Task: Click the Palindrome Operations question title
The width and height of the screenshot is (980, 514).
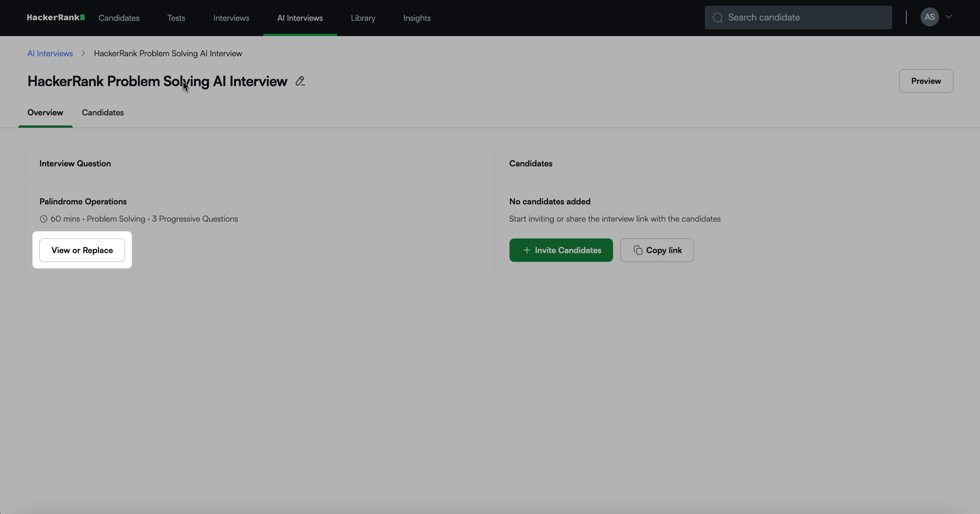Action: click(x=83, y=201)
